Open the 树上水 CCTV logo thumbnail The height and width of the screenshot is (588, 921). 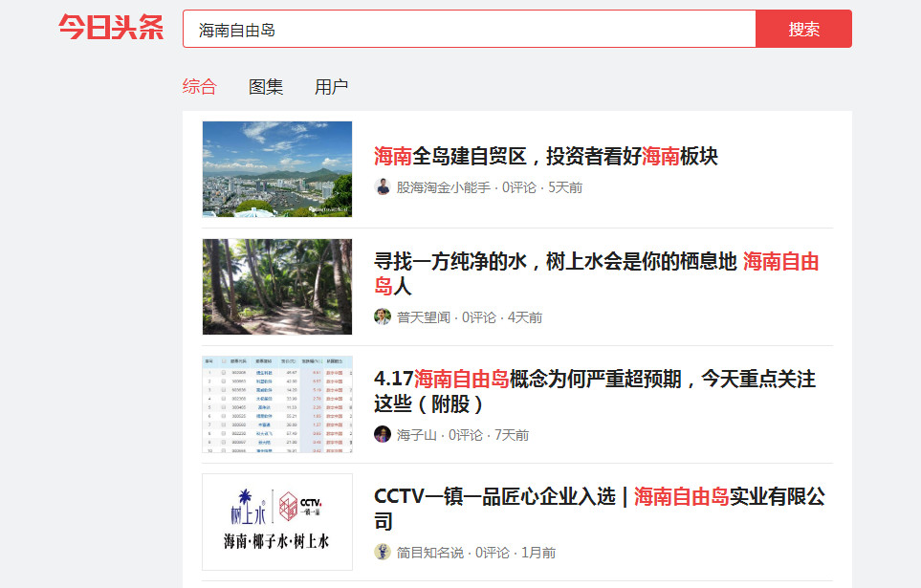tap(277, 522)
